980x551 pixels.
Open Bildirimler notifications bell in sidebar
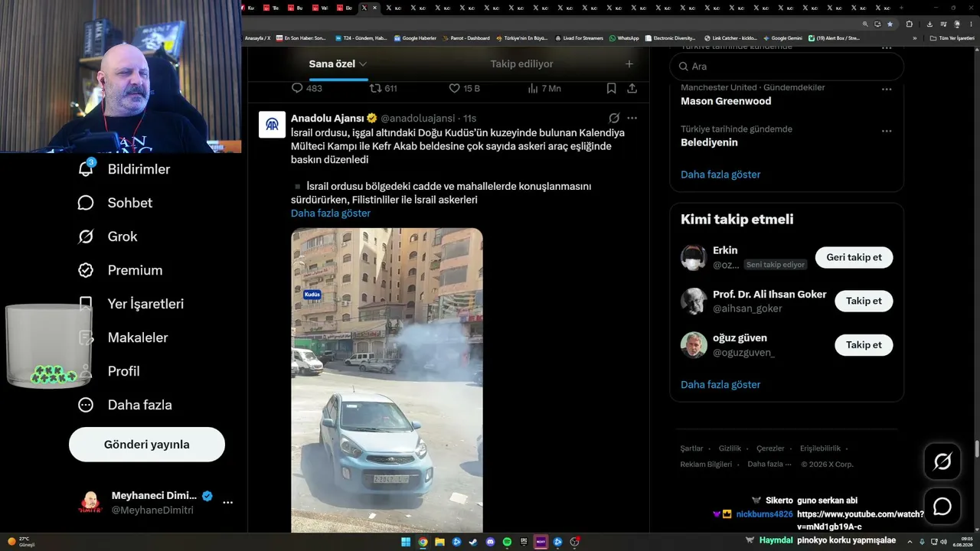(124, 169)
